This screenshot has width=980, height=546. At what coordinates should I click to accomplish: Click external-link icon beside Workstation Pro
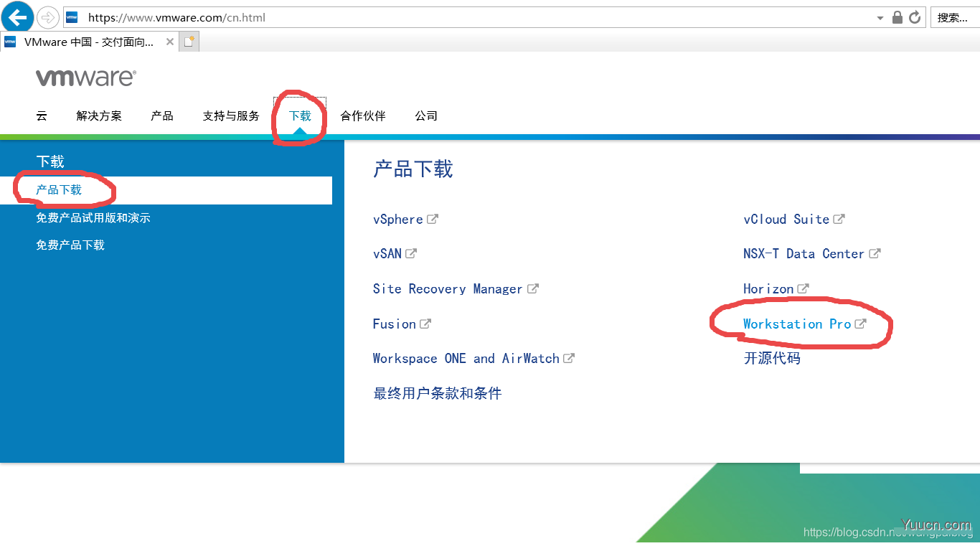861,324
